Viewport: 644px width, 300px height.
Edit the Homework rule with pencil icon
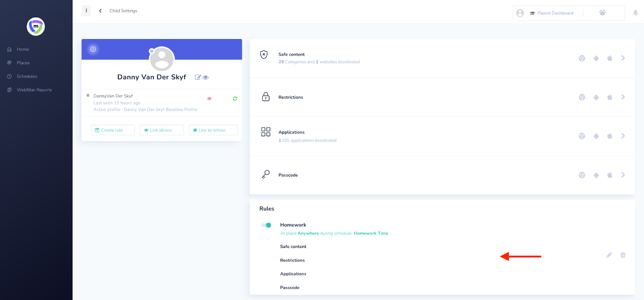point(609,255)
